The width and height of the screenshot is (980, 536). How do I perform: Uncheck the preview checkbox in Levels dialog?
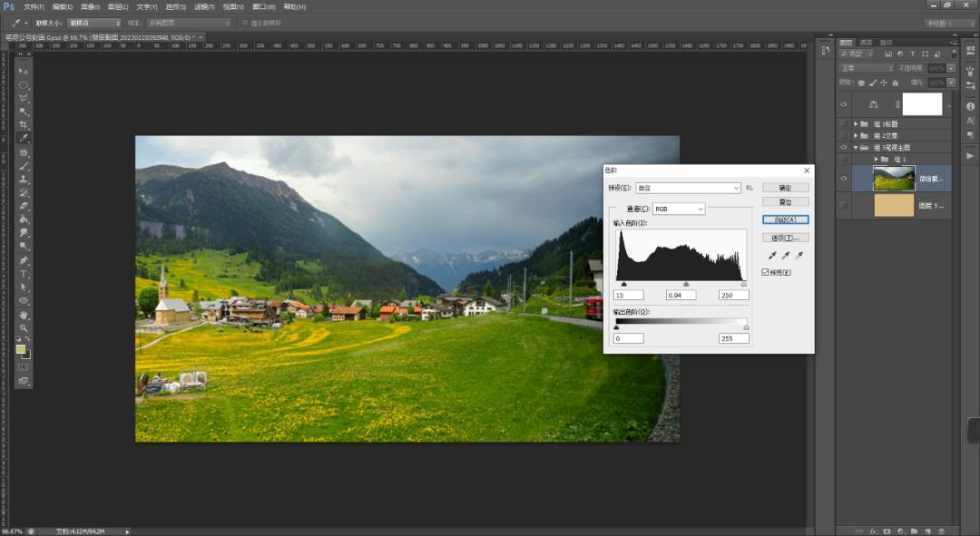(x=766, y=272)
